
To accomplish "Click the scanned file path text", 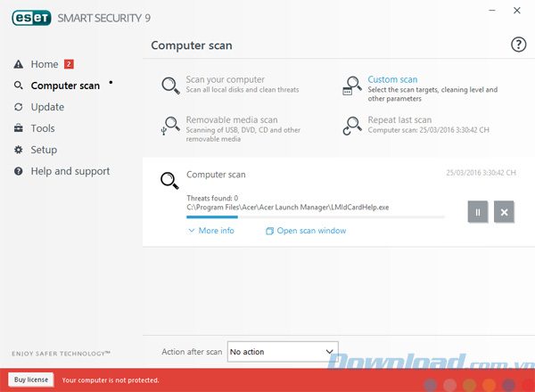I will tap(288, 208).
